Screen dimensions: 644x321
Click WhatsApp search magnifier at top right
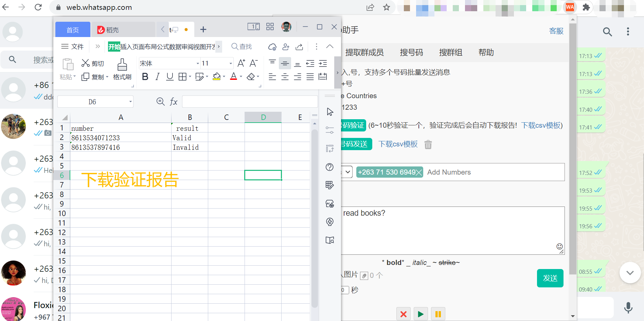[x=607, y=32]
